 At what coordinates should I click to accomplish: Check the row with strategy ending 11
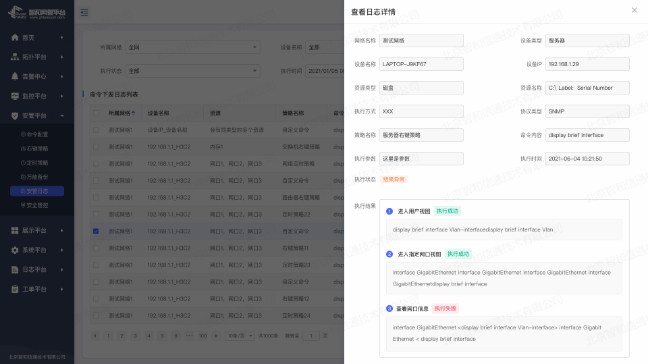pyautogui.click(x=96, y=248)
